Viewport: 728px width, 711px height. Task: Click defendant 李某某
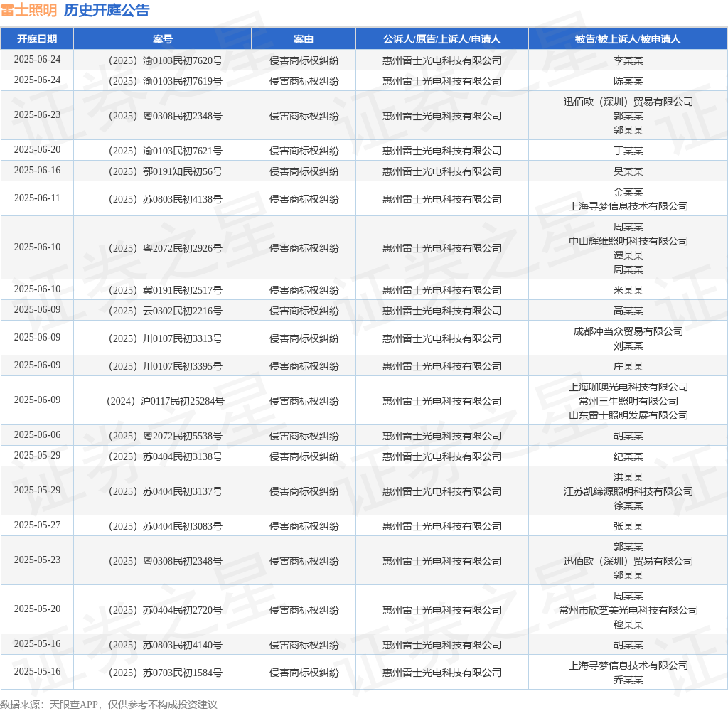pyautogui.click(x=628, y=60)
